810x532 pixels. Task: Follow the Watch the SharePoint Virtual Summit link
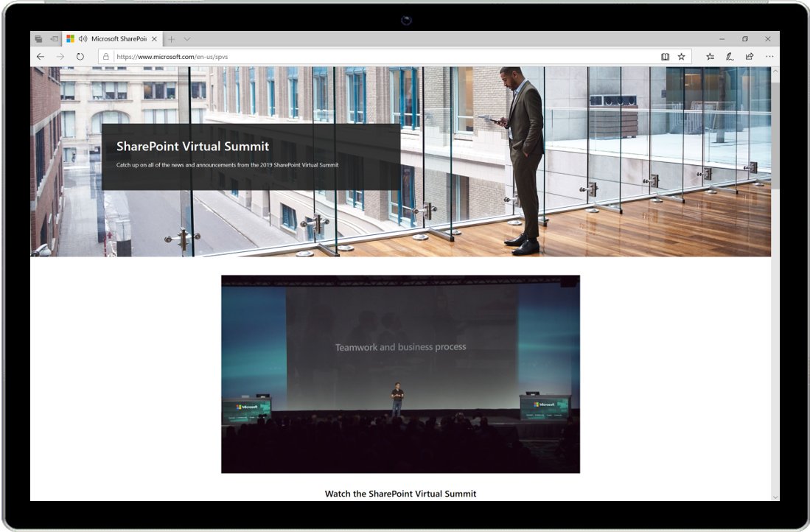(x=401, y=494)
